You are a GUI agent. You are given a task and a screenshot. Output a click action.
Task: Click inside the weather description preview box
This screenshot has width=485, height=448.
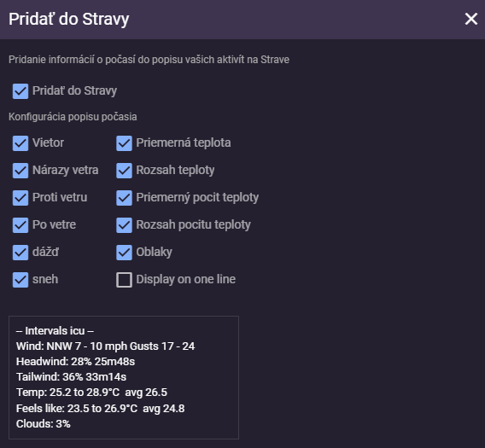coord(124,377)
